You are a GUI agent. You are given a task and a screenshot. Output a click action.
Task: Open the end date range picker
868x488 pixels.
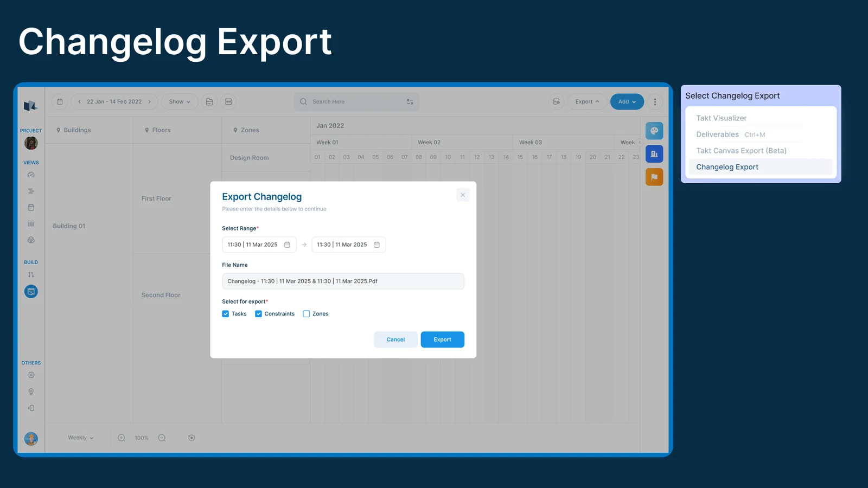(x=349, y=245)
